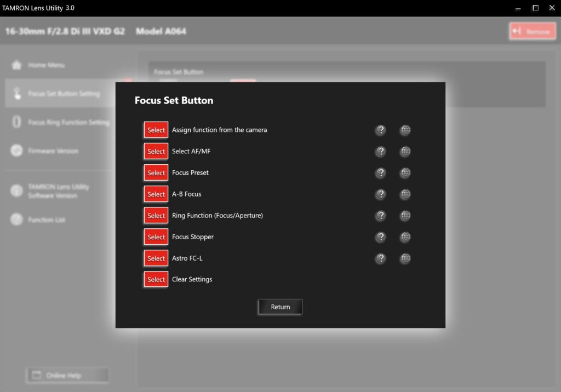The height and width of the screenshot is (392, 561).
Task: Minimize the TAMRON Lens Utility window
Action: click(x=518, y=8)
